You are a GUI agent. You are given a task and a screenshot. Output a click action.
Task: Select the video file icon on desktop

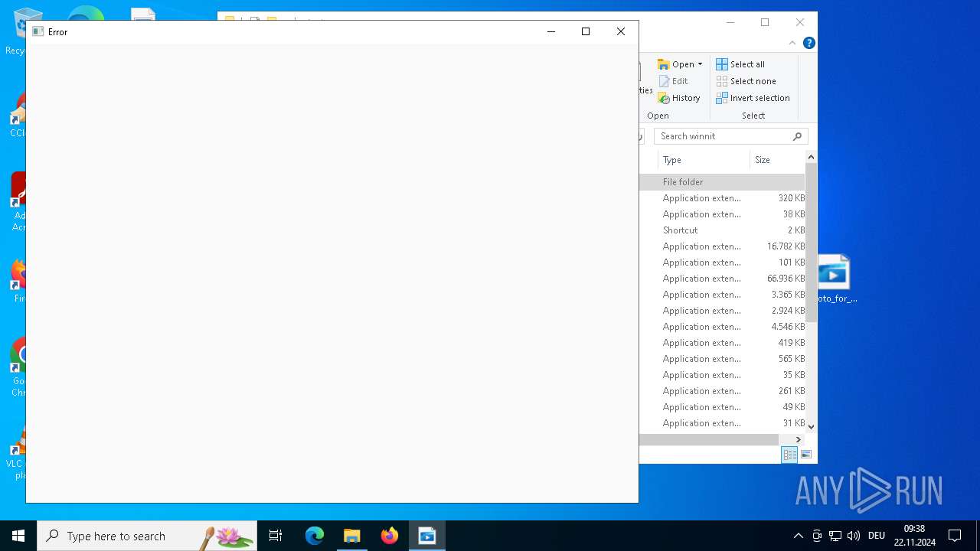coord(835,279)
